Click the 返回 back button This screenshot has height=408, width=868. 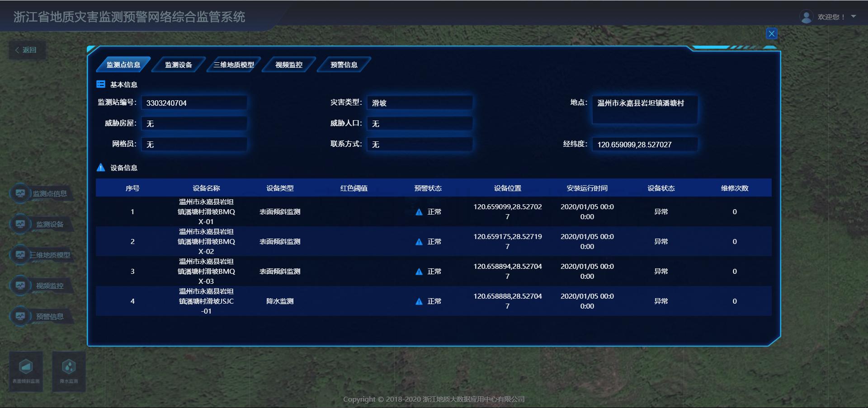(27, 50)
